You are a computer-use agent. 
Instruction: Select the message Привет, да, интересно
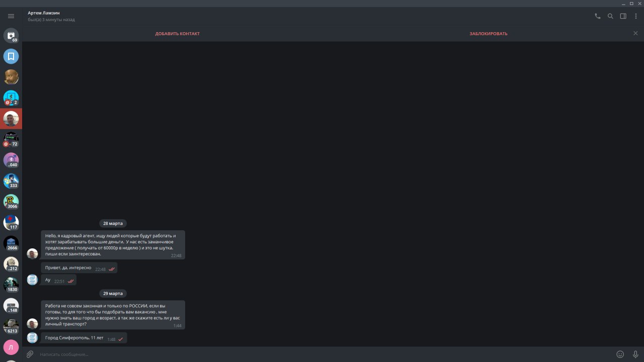(x=79, y=268)
